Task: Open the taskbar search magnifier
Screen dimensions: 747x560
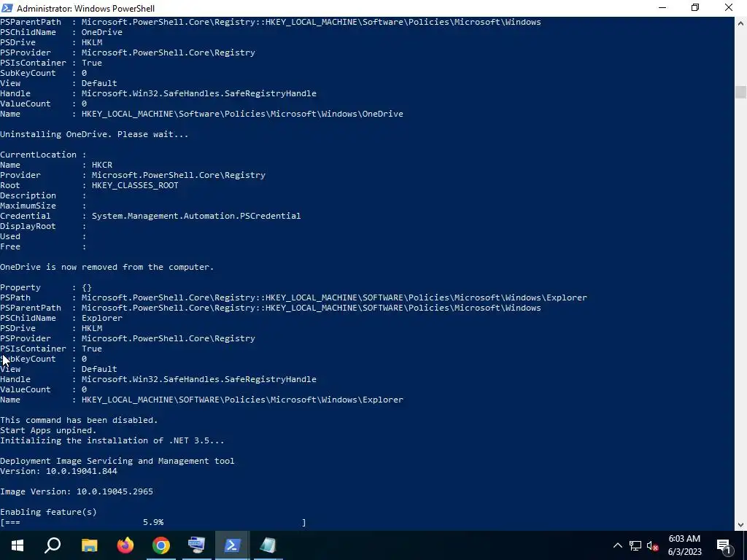Action: click(53, 545)
